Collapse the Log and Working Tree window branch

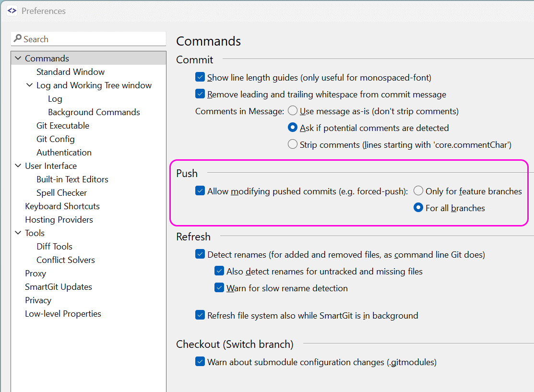[x=29, y=85]
